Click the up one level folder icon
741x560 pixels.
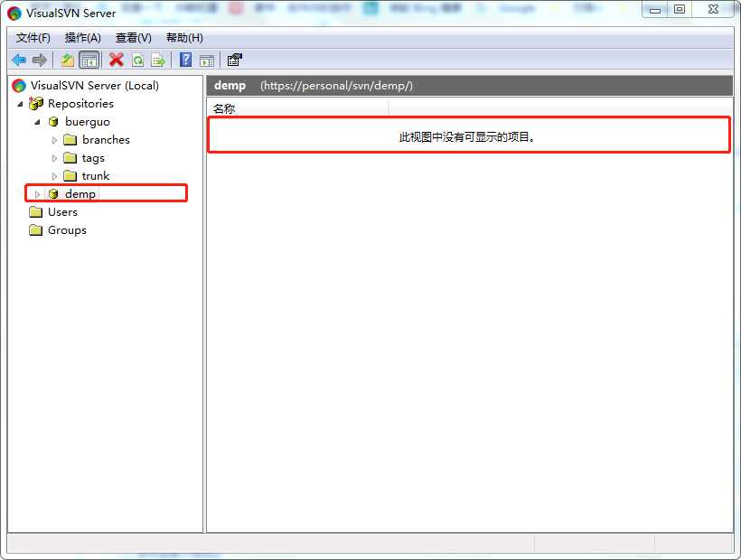68,60
